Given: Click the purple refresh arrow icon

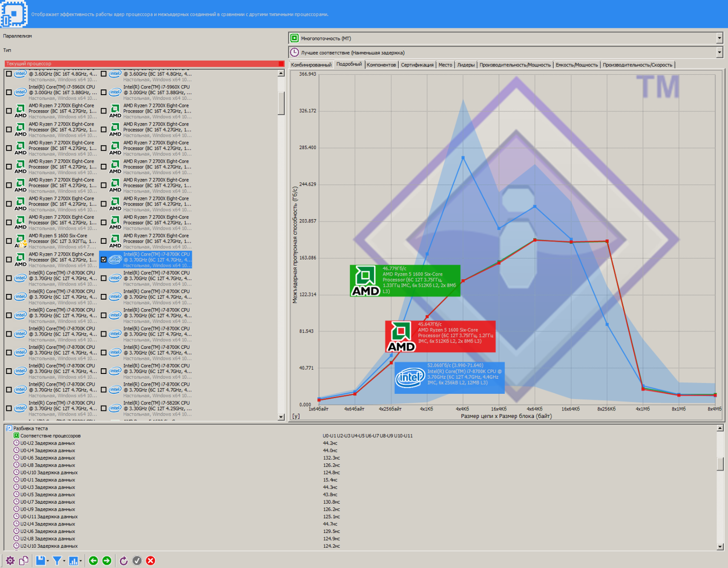Looking at the screenshot, I should pos(124,561).
